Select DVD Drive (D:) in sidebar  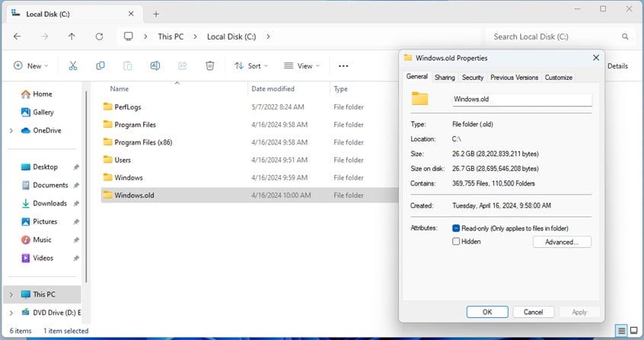(x=51, y=313)
